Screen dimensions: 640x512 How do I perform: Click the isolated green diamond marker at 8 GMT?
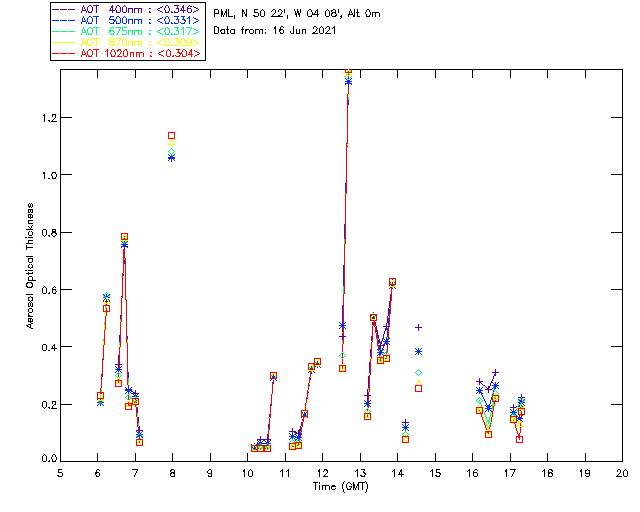point(172,152)
